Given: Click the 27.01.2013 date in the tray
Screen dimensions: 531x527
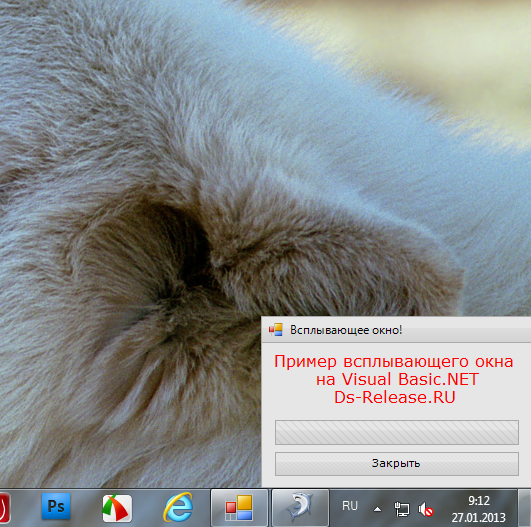Looking at the screenshot, I should click(478, 518).
